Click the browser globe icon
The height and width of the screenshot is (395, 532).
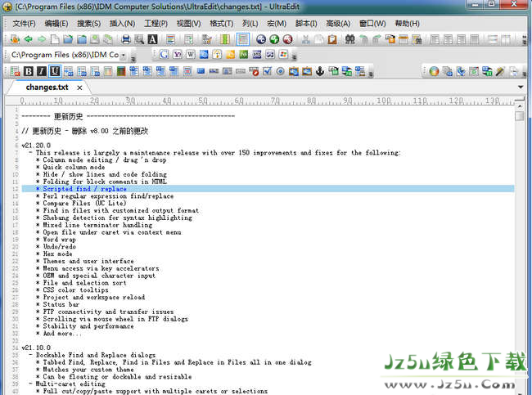point(434,71)
